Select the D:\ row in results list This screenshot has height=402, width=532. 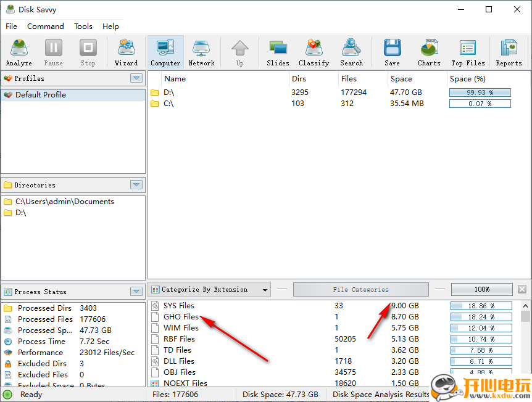tap(169, 92)
